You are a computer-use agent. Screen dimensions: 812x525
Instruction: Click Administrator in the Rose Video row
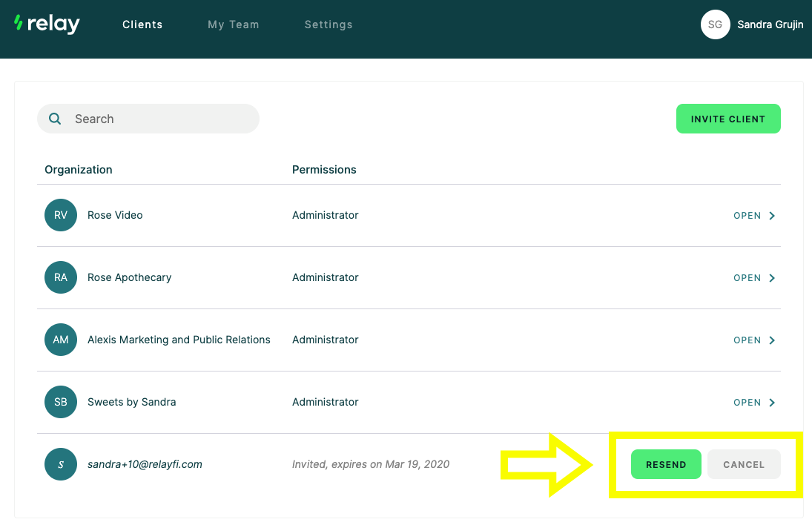[x=326, y=215]
